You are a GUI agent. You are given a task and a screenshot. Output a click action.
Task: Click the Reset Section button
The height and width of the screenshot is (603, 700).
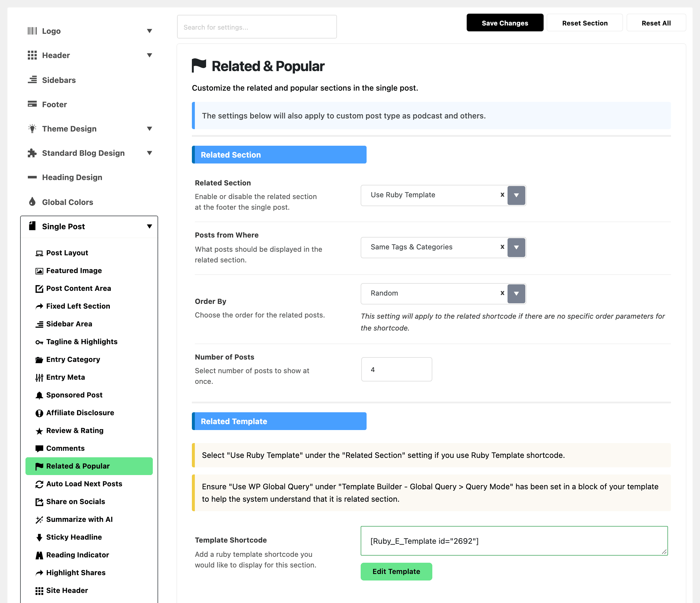pos(585,23)
